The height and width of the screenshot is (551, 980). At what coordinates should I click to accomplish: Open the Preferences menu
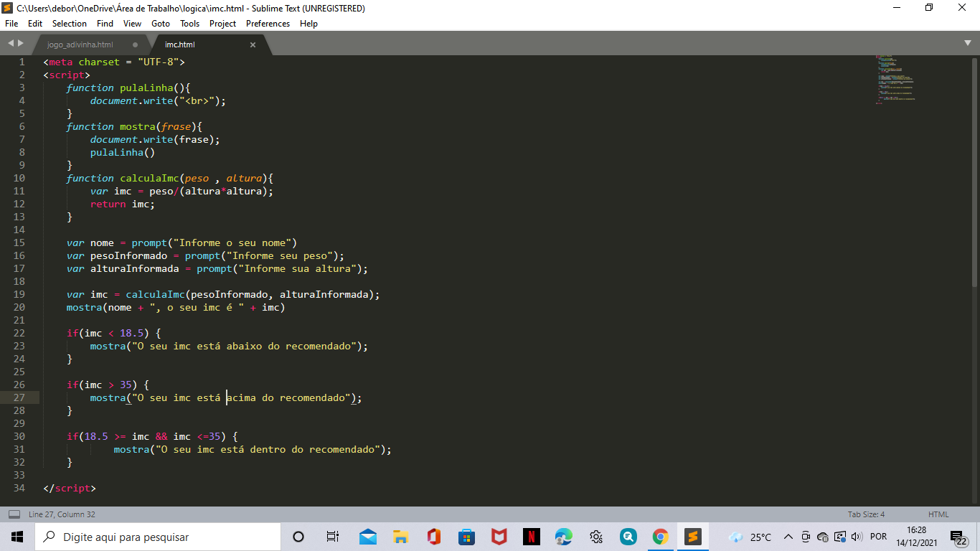click(268, 24)
